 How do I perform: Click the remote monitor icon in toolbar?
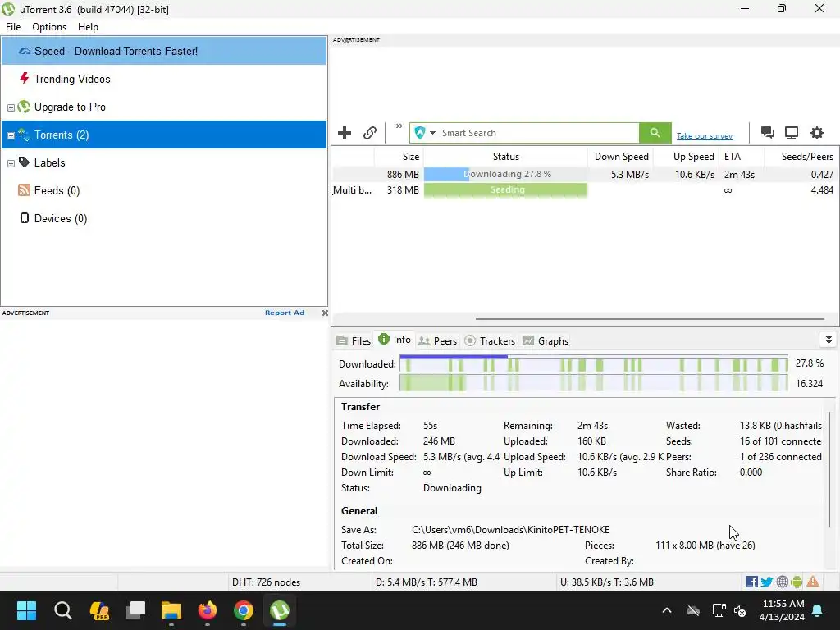pyautogui.click(x=792, y=133)
